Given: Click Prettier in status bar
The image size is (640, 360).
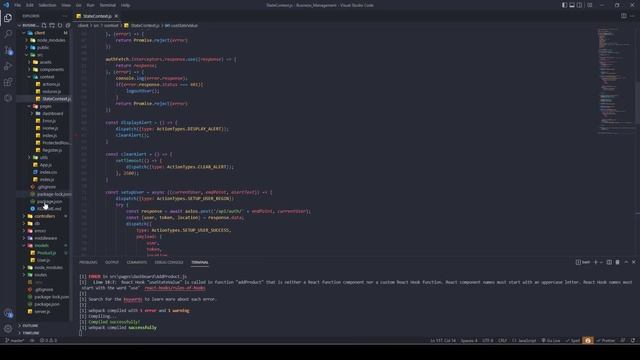Looking at the screenshot, I should (x=605, y=340).
